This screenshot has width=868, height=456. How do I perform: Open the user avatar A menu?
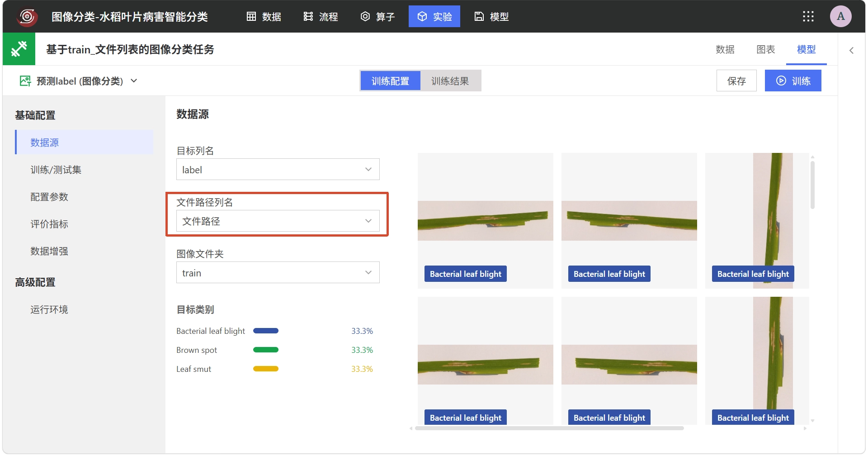tap(841, 16)
